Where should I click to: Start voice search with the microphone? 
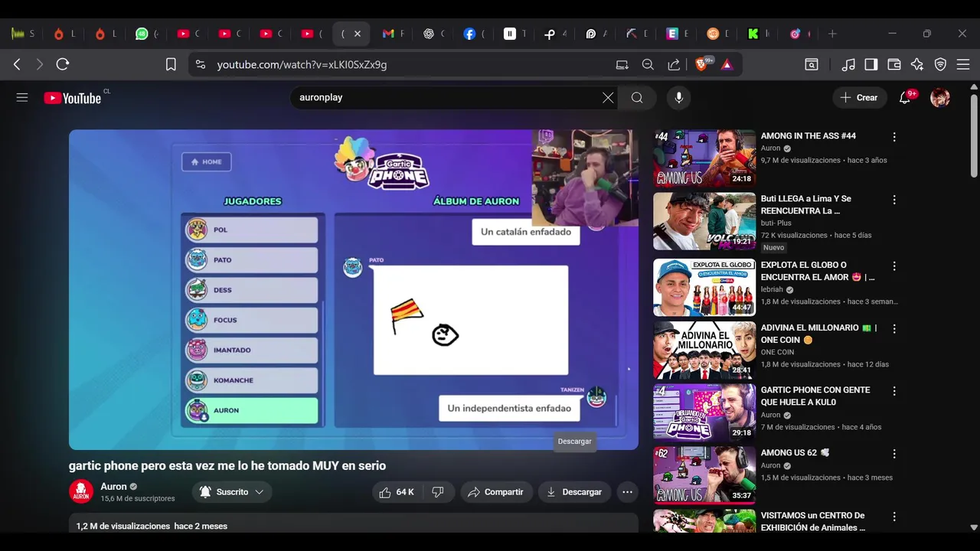pos(678,97)
